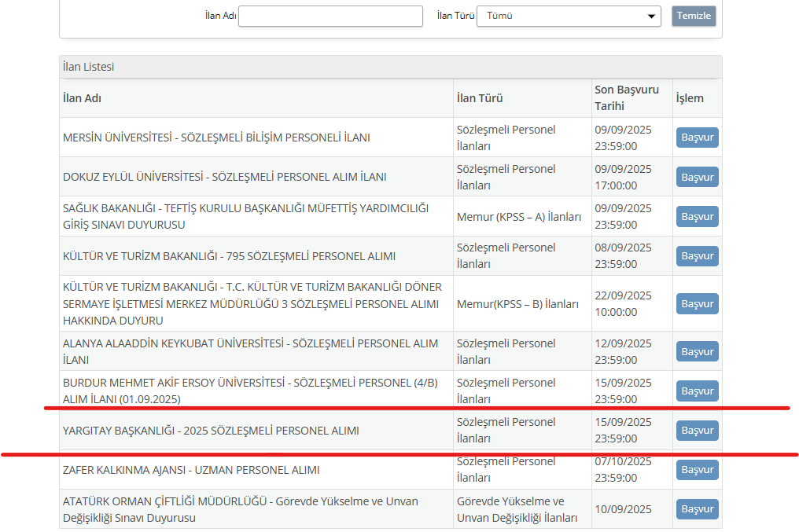Click the 22/09/2025 10:00:00 deadline cell
799x532 pixels.
point(631,304)
